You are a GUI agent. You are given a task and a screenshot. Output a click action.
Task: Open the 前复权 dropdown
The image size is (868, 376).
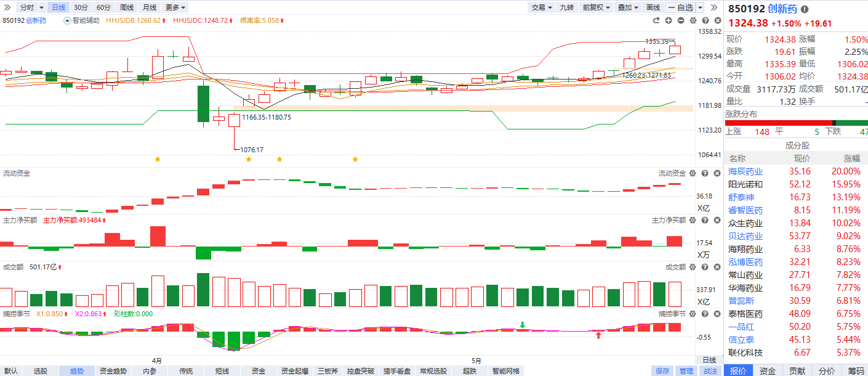[x=597, y=7]
